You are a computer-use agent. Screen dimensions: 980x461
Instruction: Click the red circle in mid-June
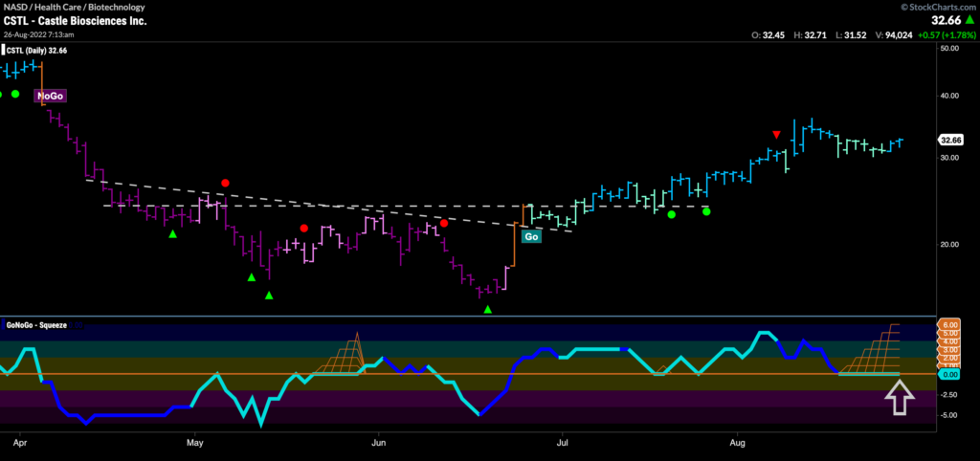(x=444, y=223)
